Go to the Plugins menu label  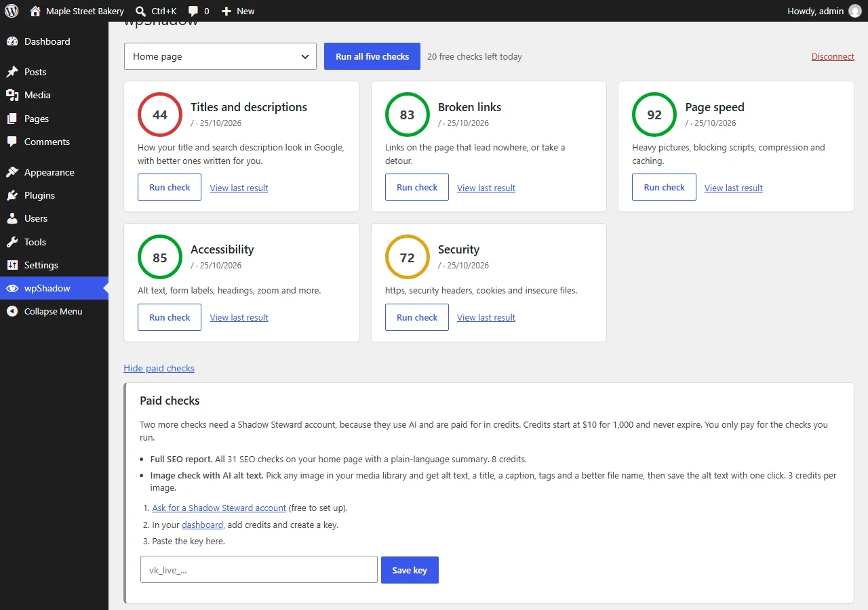(39, 195)
